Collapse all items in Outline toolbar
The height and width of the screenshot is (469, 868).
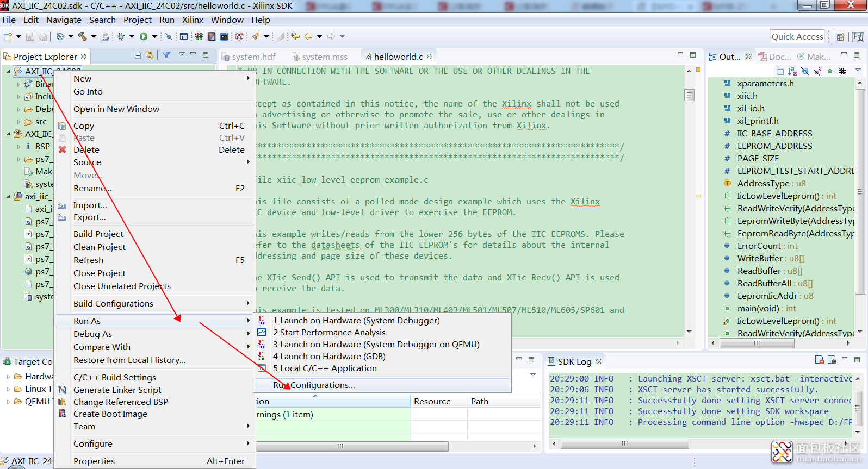pos(780,71)
